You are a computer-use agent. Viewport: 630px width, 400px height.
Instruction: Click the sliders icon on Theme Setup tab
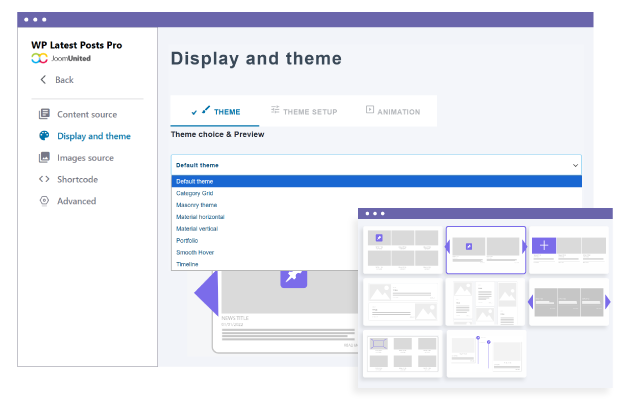point(275,109)
